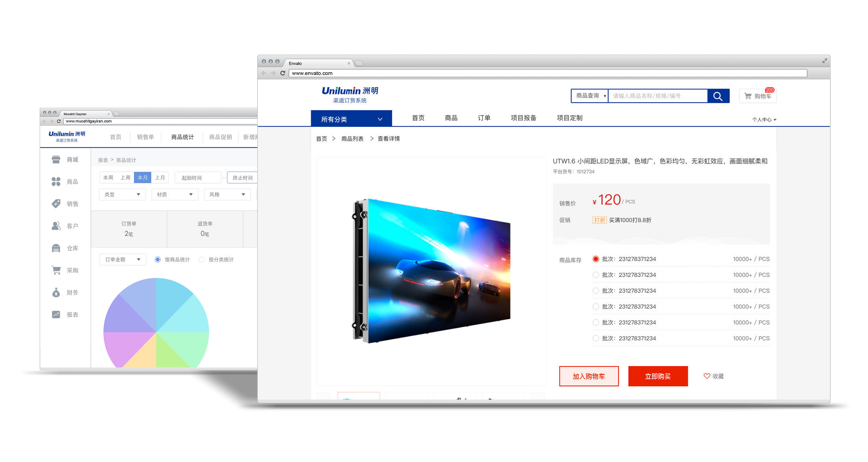The width and height of the screenshot is (868, 462).
Task: Click the LED display product main image
Action: coord(431,271)
